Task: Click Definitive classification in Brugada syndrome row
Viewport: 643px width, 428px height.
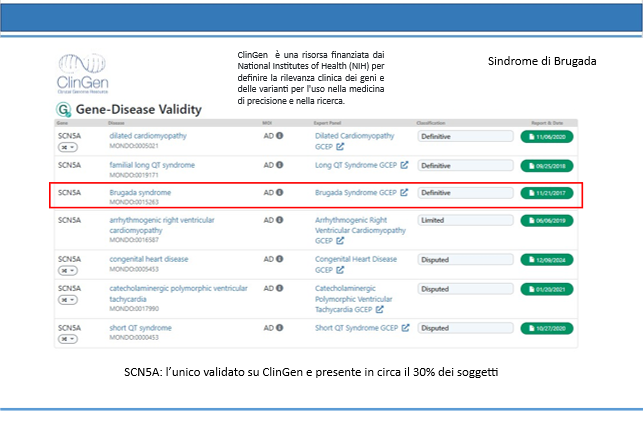Action: pos(465,193)
